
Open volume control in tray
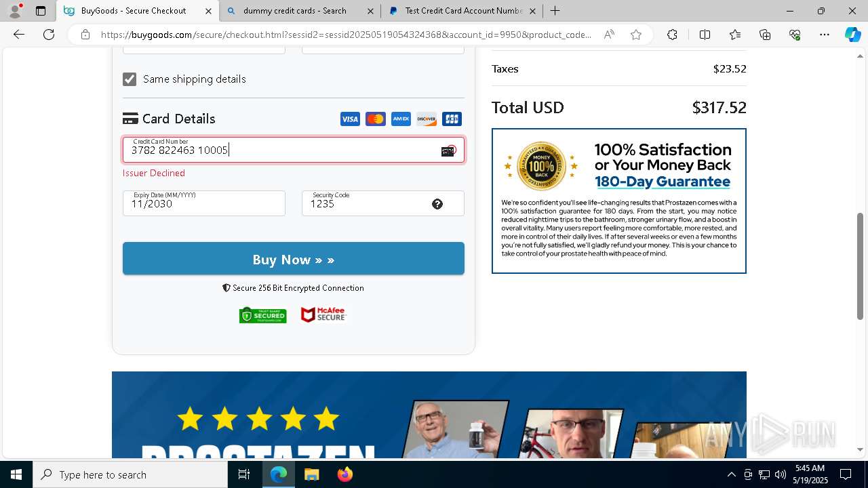781,474
